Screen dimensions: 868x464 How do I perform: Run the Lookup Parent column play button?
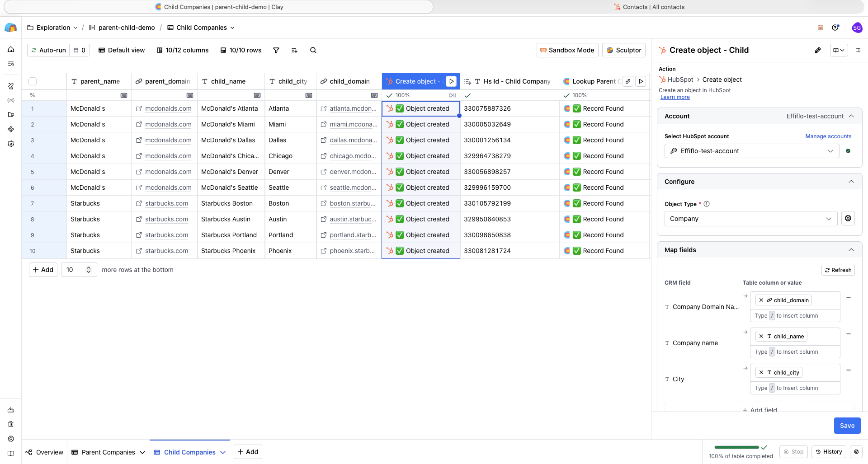(x=641, y=81)
